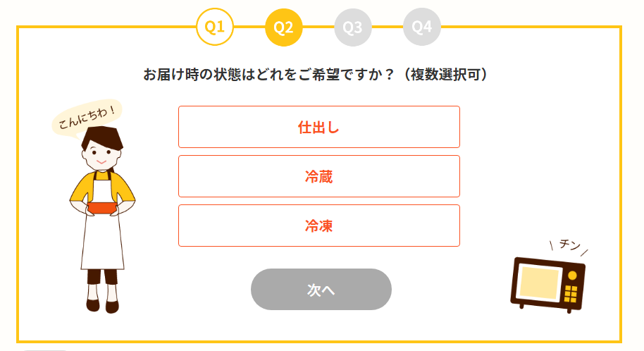Click the こんにちわ！ speech bubble
The height and width of the screenshot is (351, 644).
coord(87,116)
